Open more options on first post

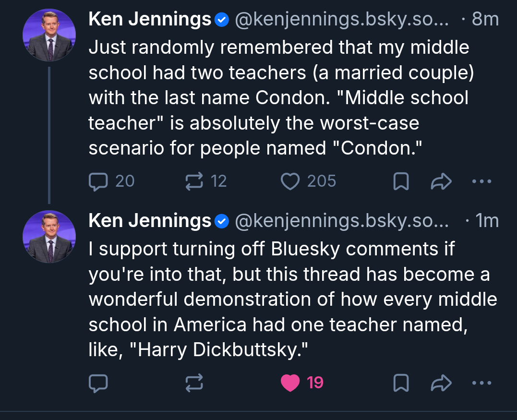pos(481,181)
